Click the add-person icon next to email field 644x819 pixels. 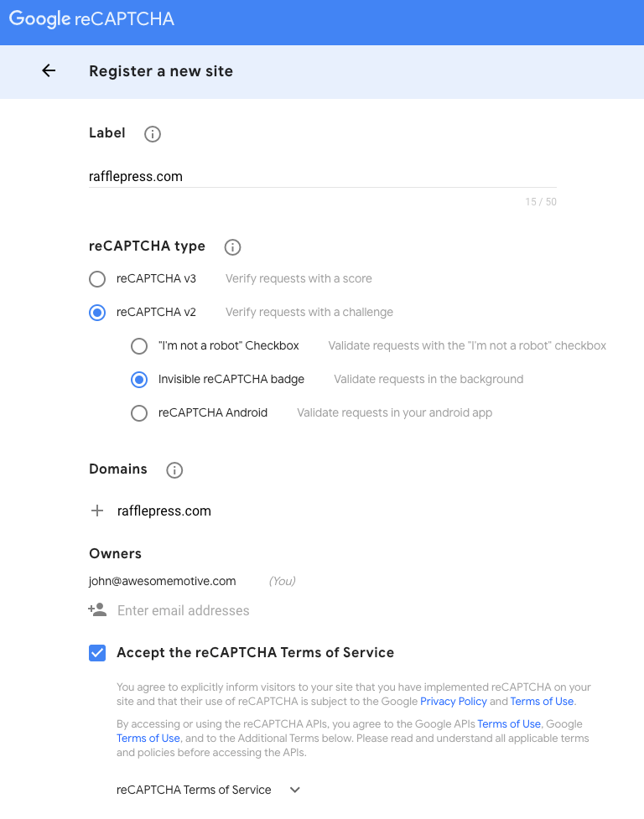96,610
